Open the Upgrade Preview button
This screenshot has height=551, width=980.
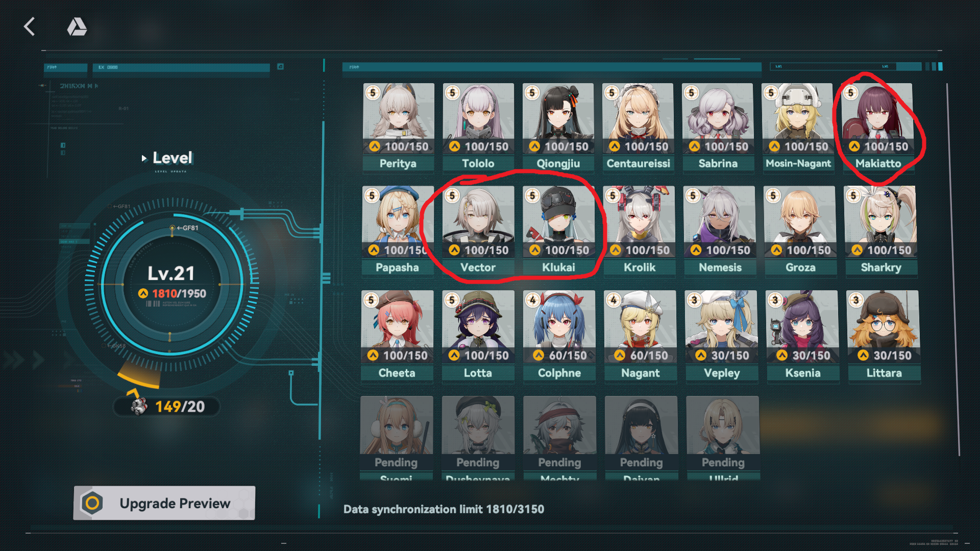coord(164,503)
